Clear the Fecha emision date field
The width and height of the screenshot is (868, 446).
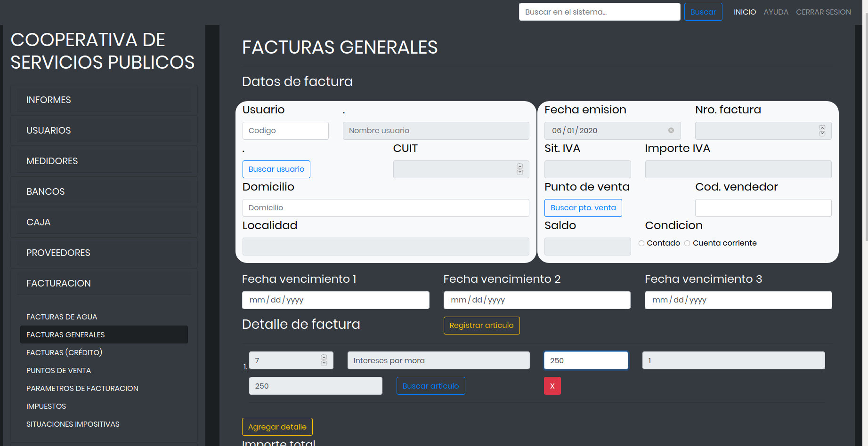pos(671,130)
